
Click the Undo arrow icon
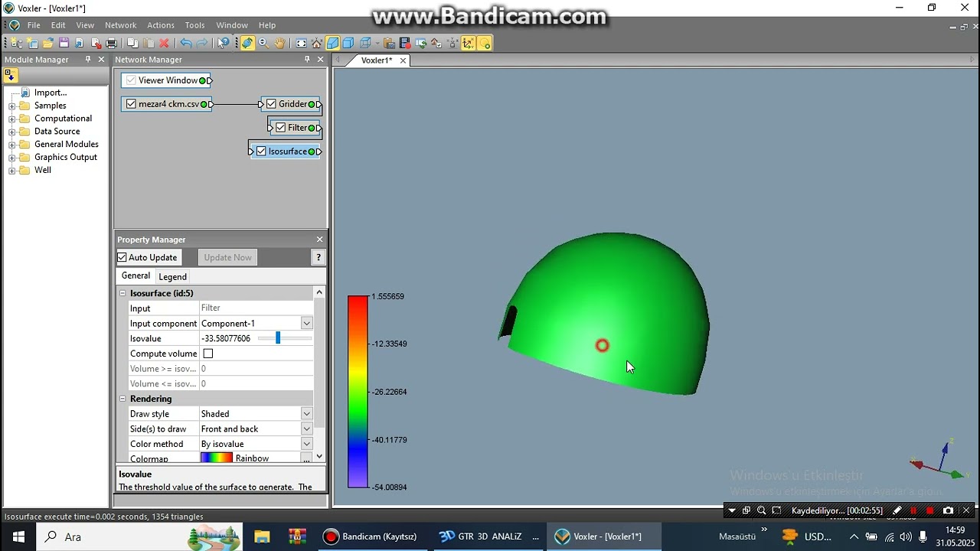pyautogui.click(x=186, y=44)
